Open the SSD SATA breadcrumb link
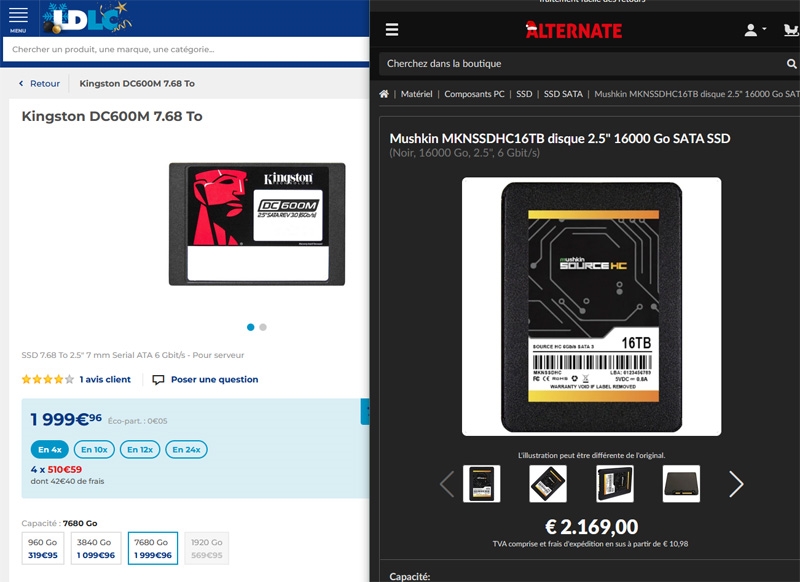800x582 pixels. pos(563,94)
